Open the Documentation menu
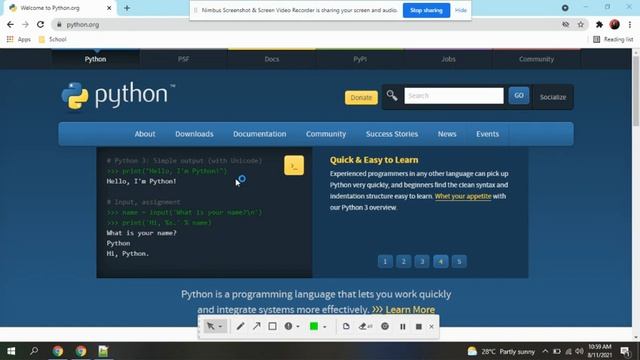The width and height of the screenshot is (640, 360). (x=260, y=134)
